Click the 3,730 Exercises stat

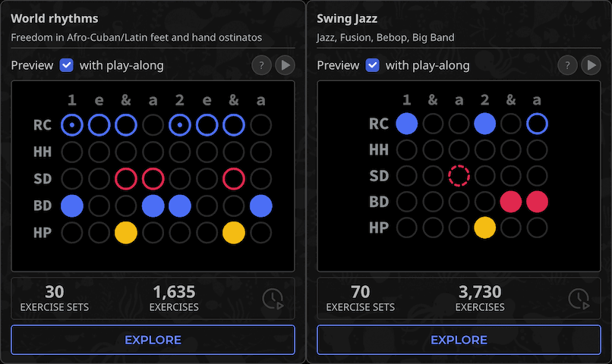480,298
